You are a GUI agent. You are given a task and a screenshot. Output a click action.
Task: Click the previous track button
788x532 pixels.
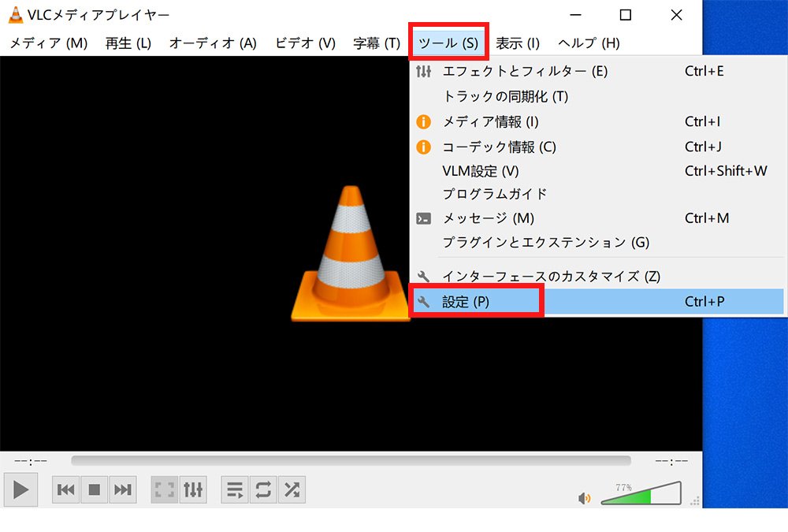66,489
